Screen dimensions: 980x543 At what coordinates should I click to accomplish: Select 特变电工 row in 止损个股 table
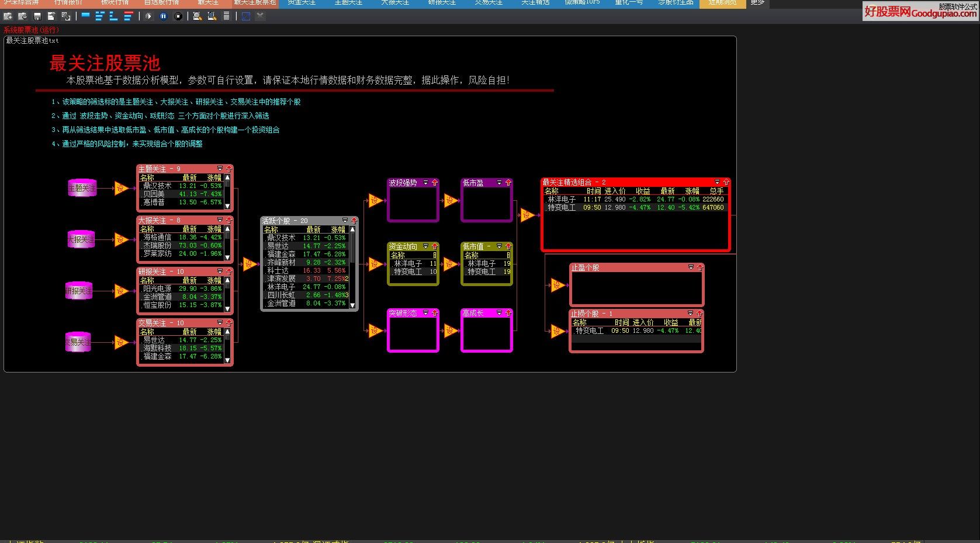(636, 331)
